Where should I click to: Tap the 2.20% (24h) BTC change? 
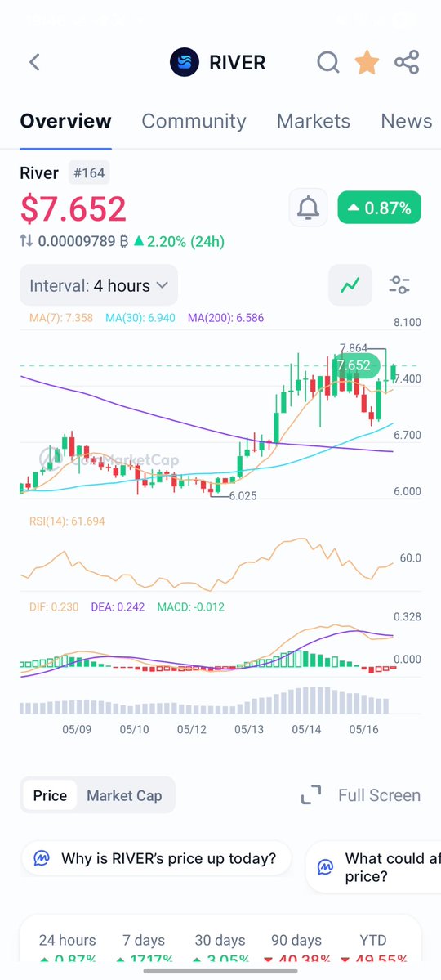(x=180, y=241)
